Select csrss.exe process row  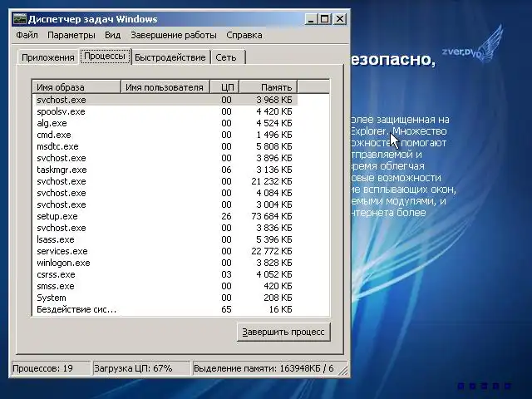pyautogui.click(x=166, y=274)
